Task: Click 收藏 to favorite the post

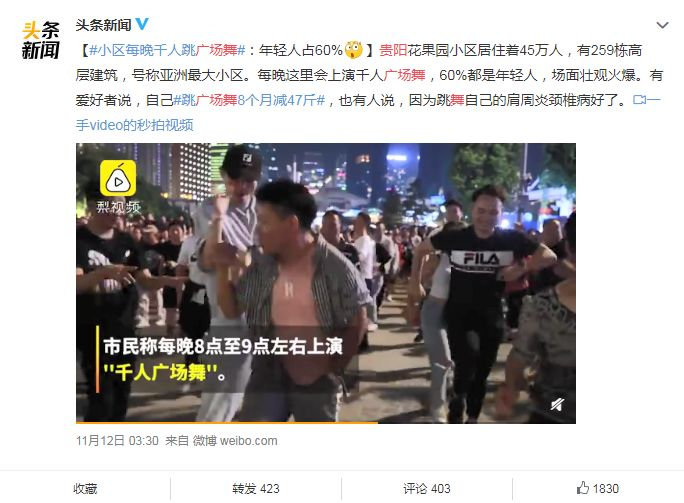Action: pyautogui.click(x=85, y=488)
